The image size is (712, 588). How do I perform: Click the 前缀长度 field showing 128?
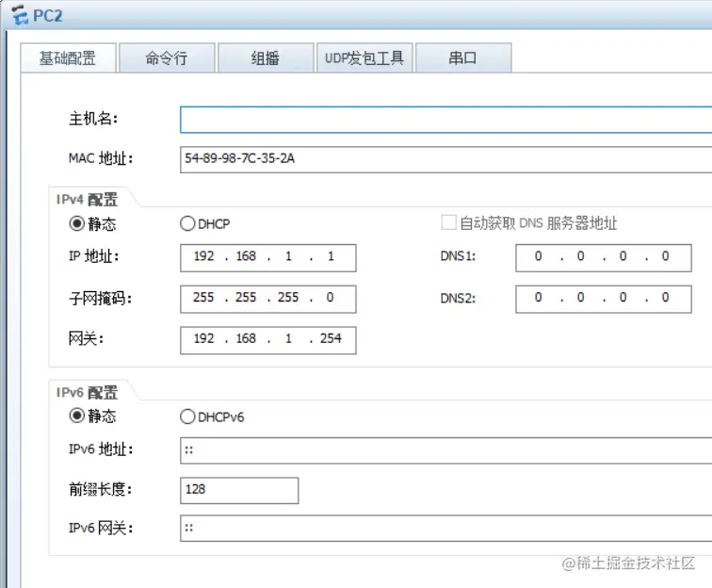pos(239,490)
